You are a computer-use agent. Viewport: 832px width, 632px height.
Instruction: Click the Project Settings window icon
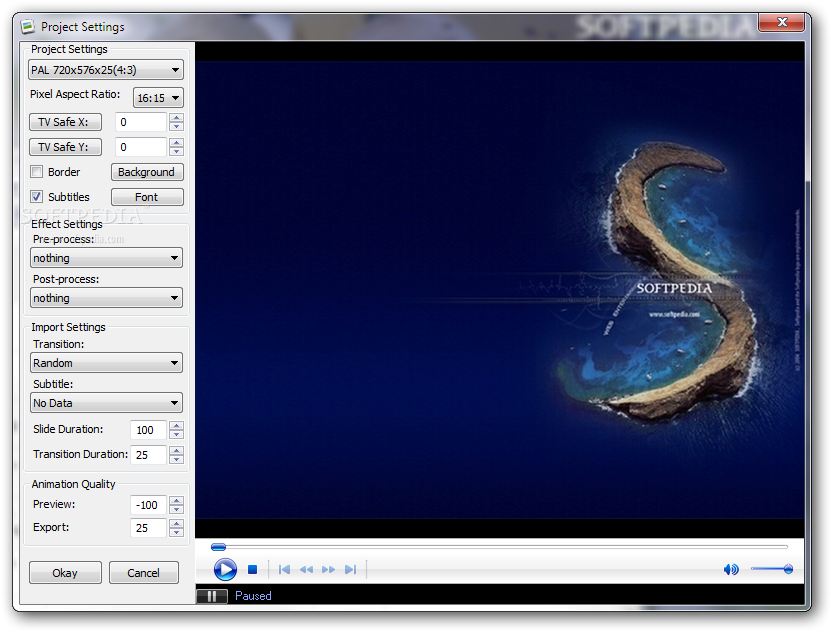coord(28,26)
